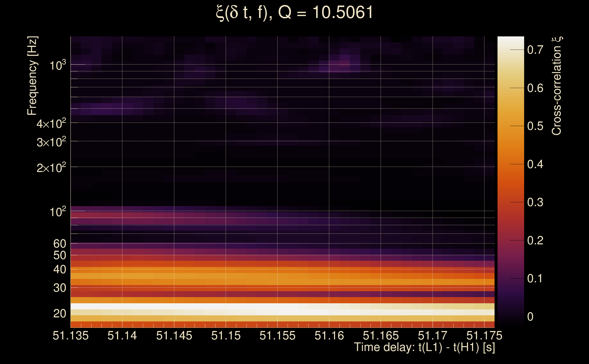Screen dimensions: 589x364
Task: Click the x-axis tick label 51.145
Action: point(174,336)
